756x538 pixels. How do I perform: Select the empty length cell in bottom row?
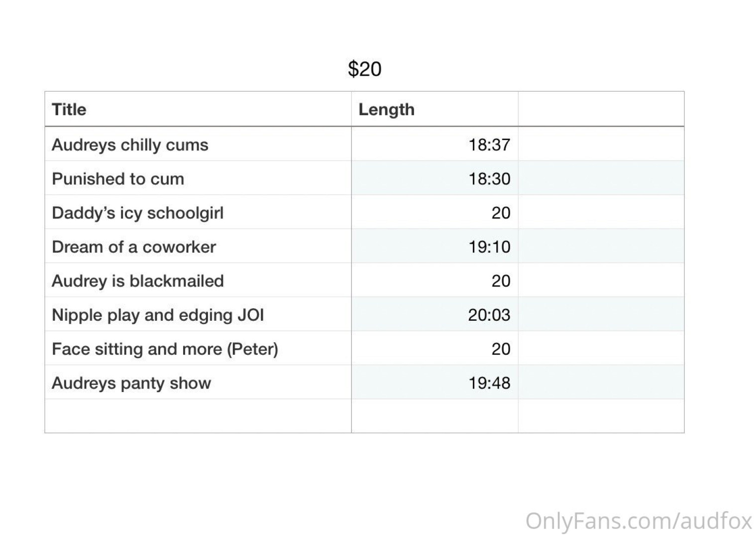tap(434, 416)
